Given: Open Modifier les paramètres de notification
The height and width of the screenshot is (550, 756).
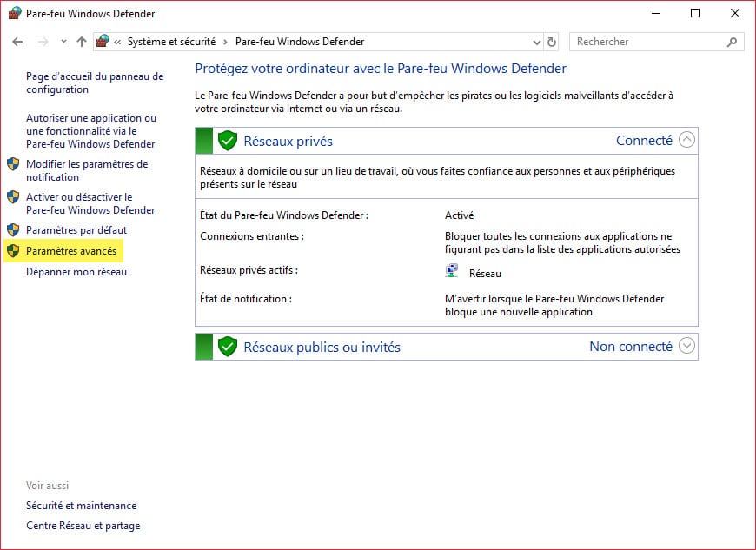Looking at the screenshot, I should coord(87,170).
